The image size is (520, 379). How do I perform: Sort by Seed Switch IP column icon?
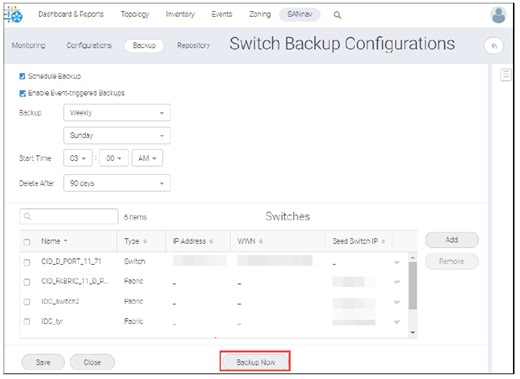point(383,241)
